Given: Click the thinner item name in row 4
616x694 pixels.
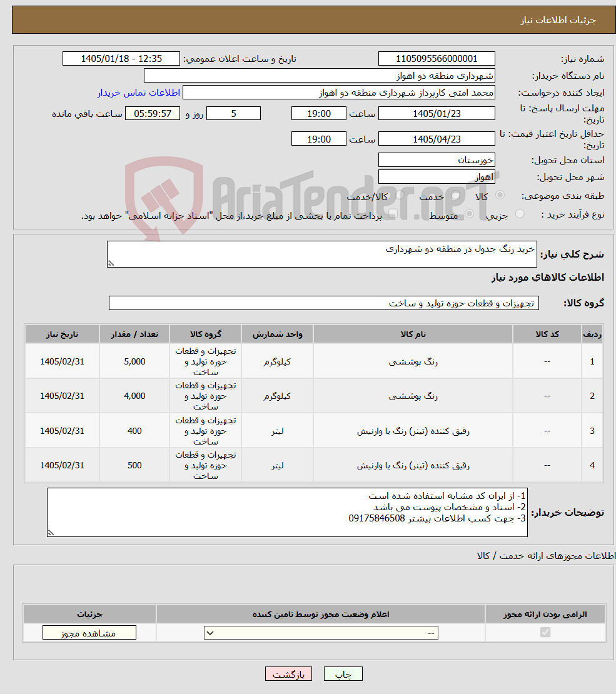Looking at the screenshot, I should (413, 465).
